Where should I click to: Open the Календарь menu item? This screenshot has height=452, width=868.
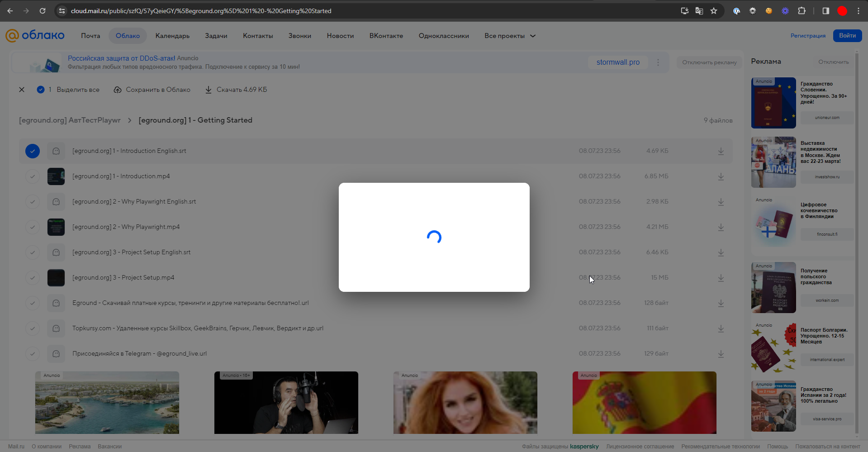[x=172, y=36]
